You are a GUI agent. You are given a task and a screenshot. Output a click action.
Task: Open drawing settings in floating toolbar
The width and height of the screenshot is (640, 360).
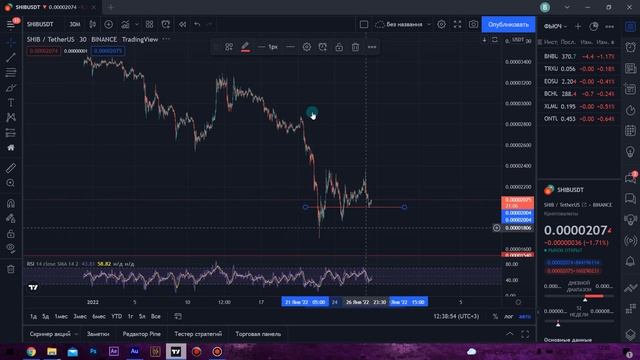coord(307,47)
